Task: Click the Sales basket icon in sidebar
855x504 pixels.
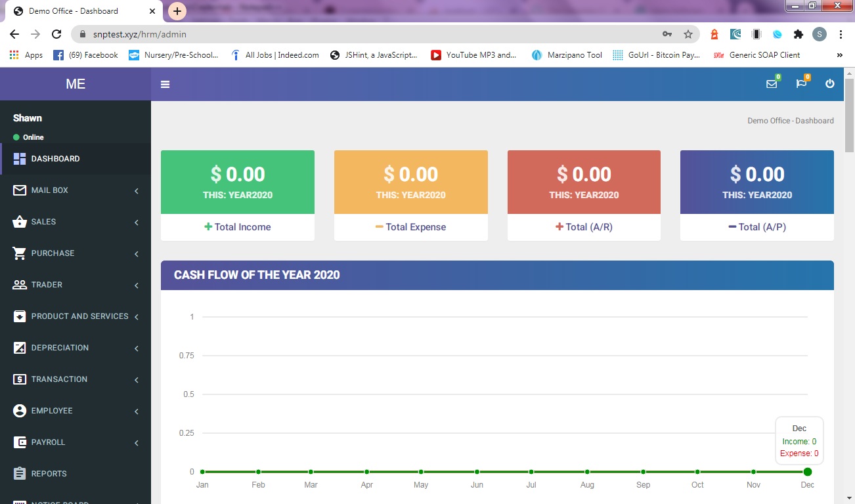Action: tap(20, 222)
